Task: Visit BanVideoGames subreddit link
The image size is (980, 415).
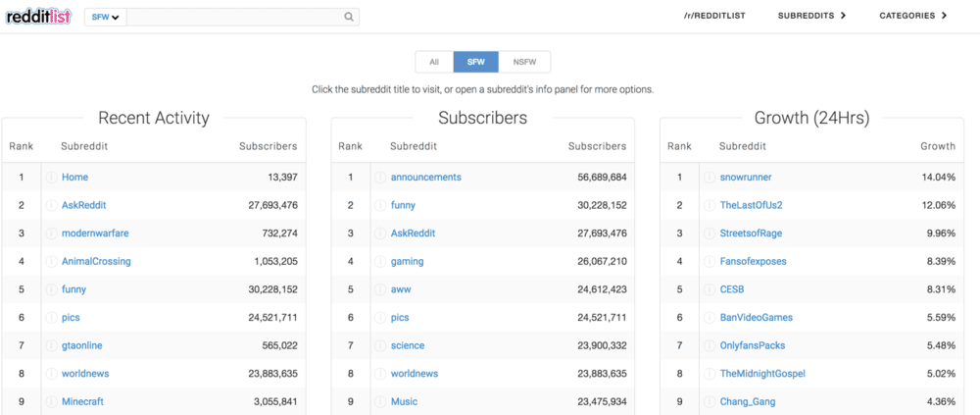Action: pos(757,317)
